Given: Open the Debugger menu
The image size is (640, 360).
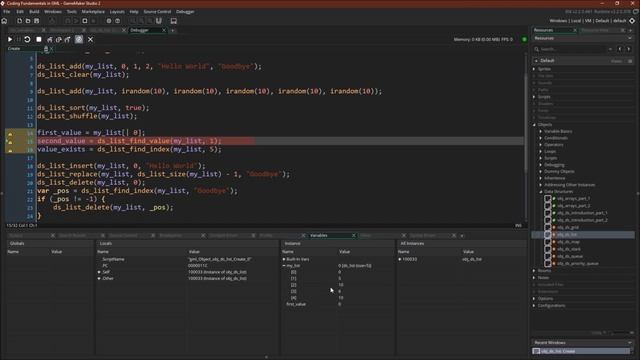Looking at the screenshot, I should [x=185, y=12].
